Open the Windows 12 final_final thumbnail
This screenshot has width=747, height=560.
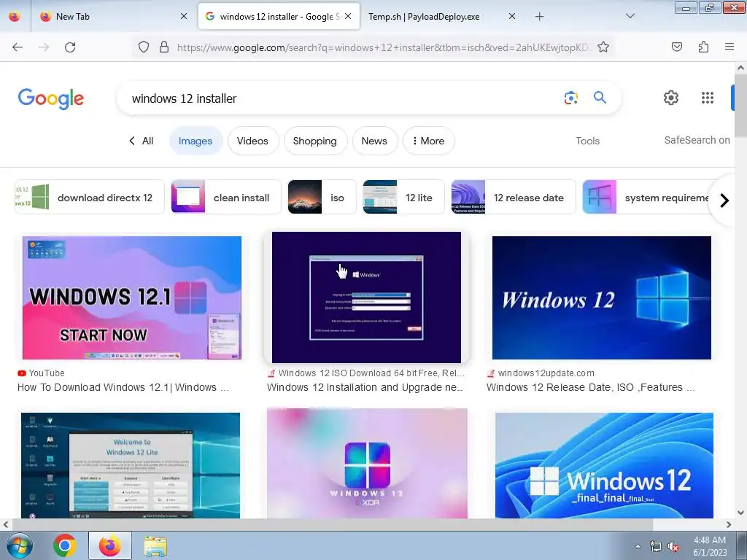click(x=604, y=465)
